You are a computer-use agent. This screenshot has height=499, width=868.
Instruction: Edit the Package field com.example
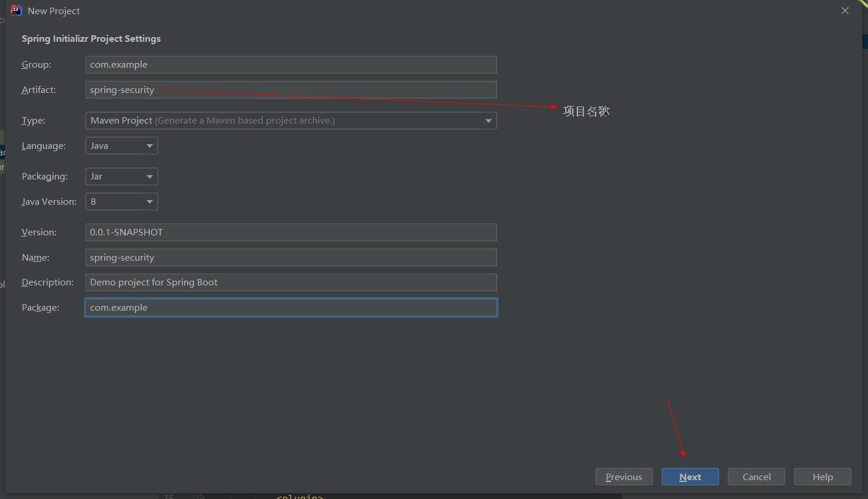coord(291,308)
